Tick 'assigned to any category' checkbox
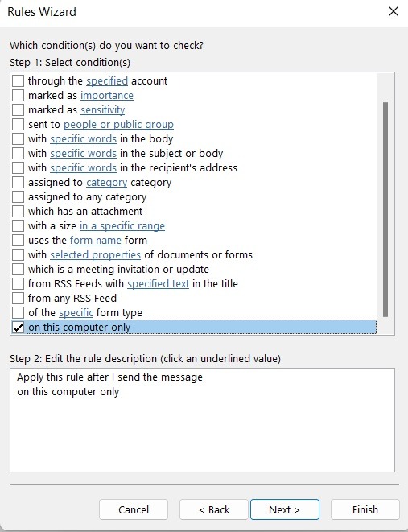 click(x=18, y=197)
